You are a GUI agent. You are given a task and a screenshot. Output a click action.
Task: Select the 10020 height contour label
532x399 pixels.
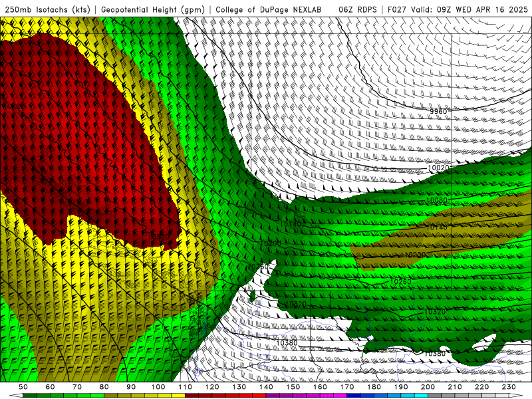coord(438,168)
